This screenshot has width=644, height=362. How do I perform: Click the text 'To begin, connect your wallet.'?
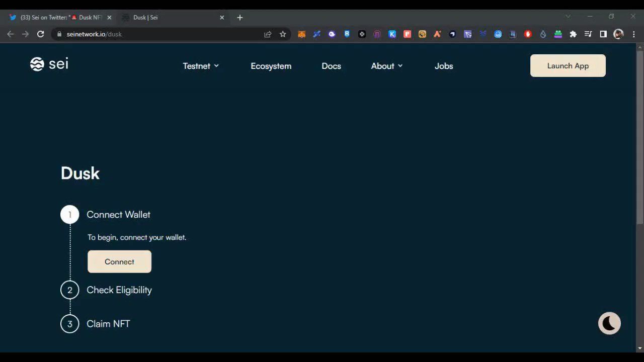[x=137, y=237]
